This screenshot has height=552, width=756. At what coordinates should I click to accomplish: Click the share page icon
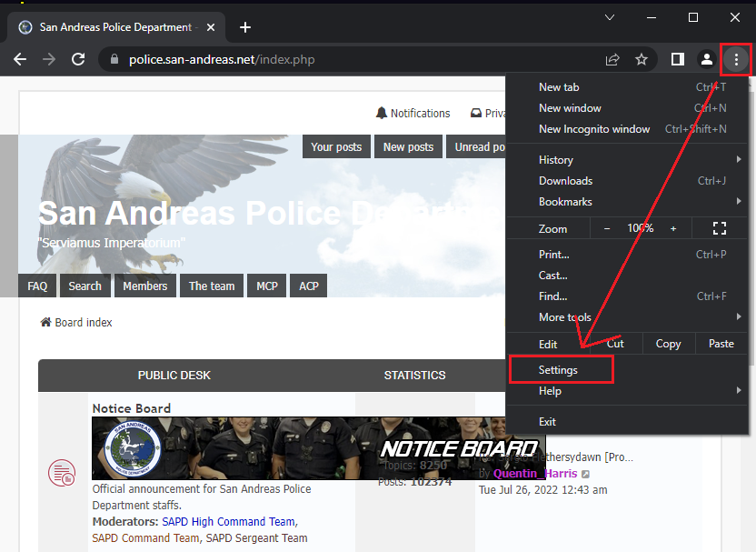click(612, 59)
